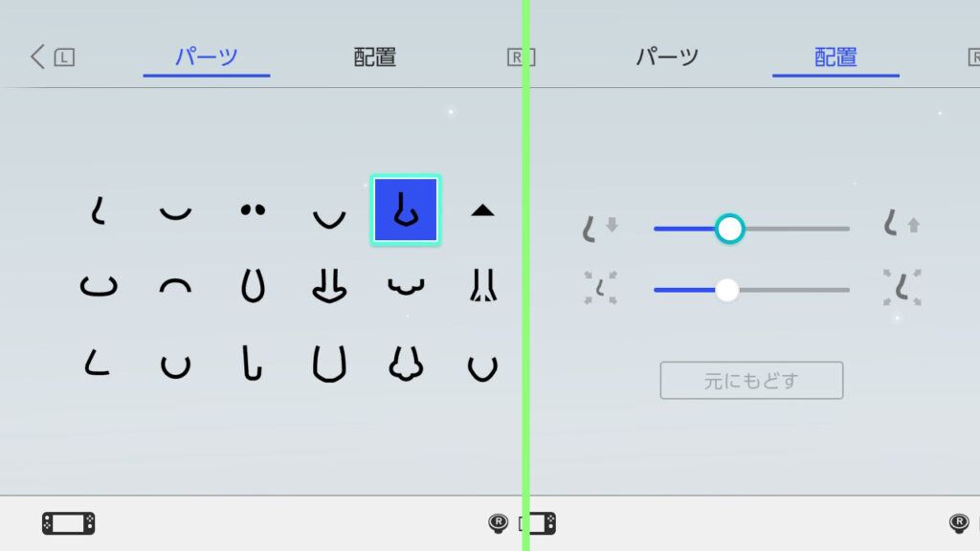
Task: Pick the wide V-shaped nose
Action: (329, 218)
